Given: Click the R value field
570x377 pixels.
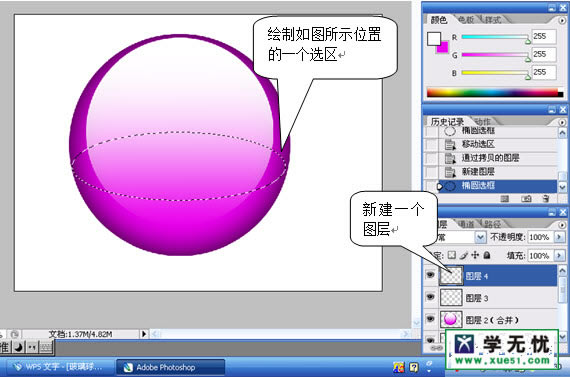Looking at the screenshot, I should 543,36.
